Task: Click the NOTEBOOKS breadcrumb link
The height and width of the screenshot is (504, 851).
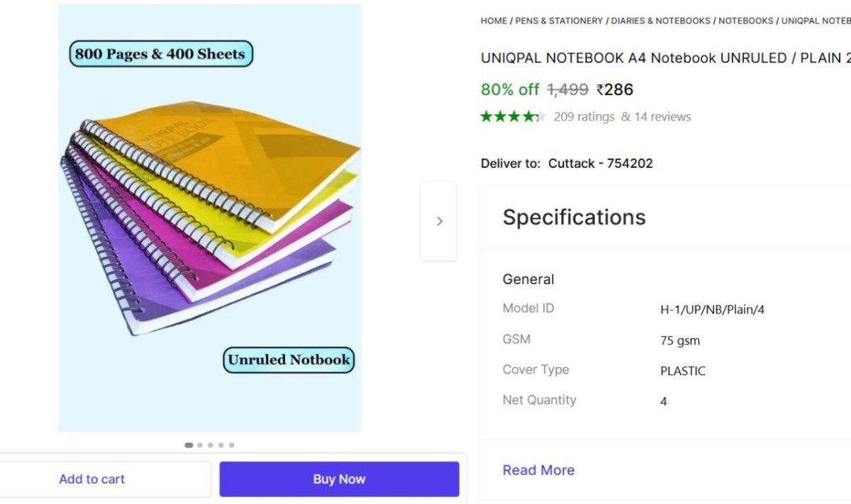Action: [x=746, y=21]
